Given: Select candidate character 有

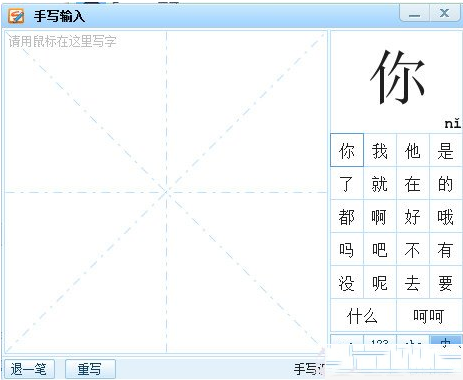Looking at the screenshot, I should coord(446,250).
